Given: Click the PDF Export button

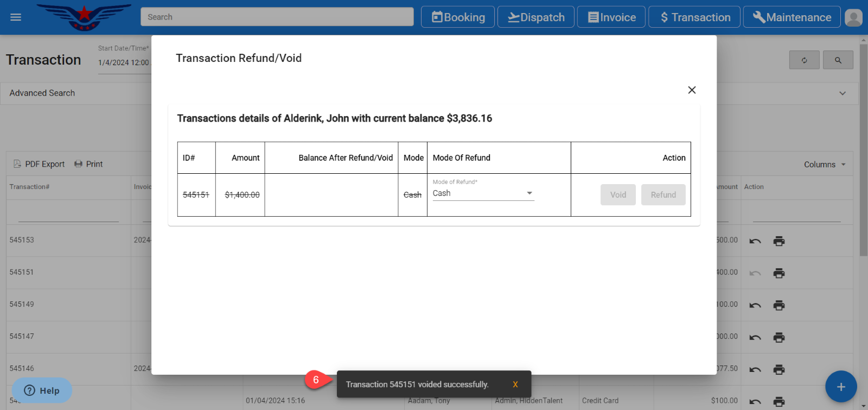Looking at the screenshot, I should click(39, 164).
